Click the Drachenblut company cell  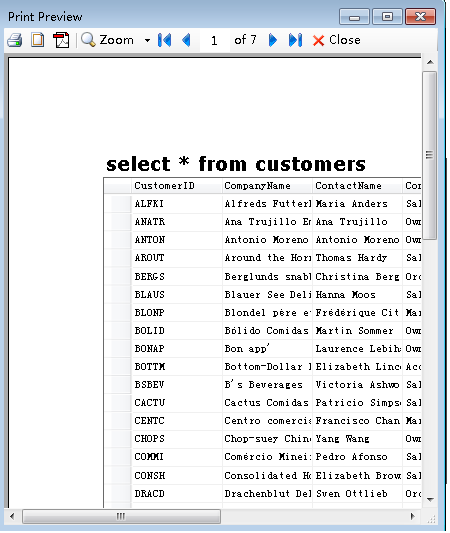tap(267, 494)
